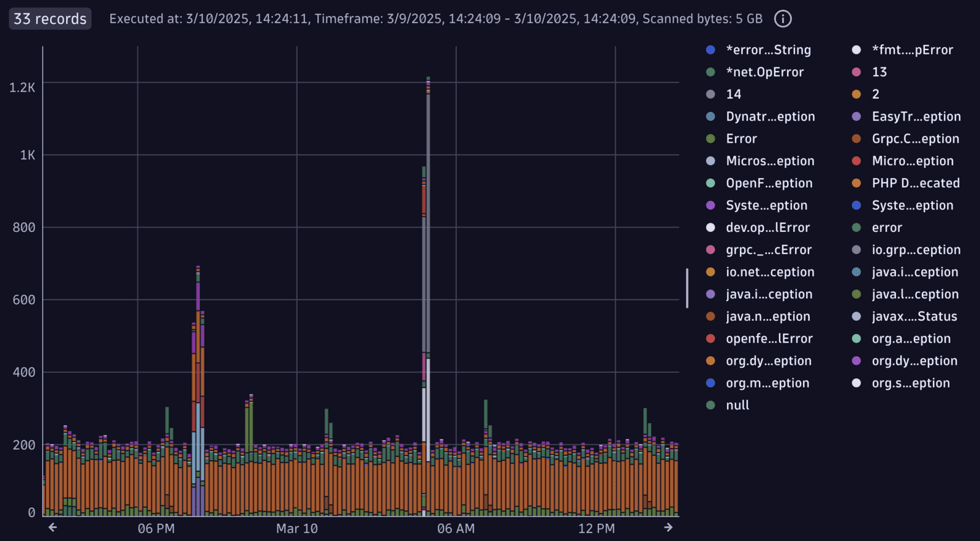Image resolution: width=980 pixels, height=541 pixels.
Task: Click the info icon next to Scanned bytes
Action: coord(783,19)
